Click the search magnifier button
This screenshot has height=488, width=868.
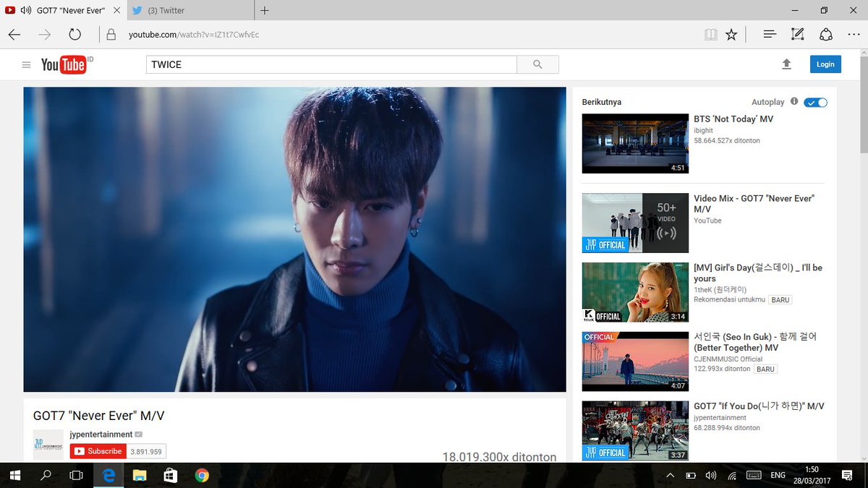pyautogui.click(x=537, y=64)
